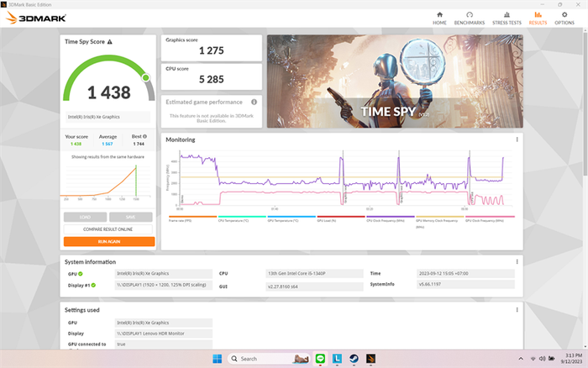Screen dimensions: 588x368
Task: Open the Stress Tests section
Action: click(x=507, y=18)
